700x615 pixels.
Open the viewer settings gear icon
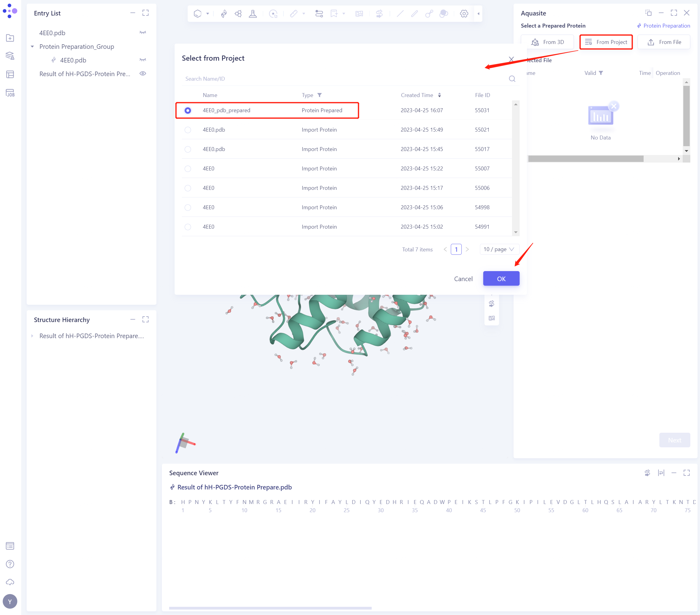coord(464,14)
